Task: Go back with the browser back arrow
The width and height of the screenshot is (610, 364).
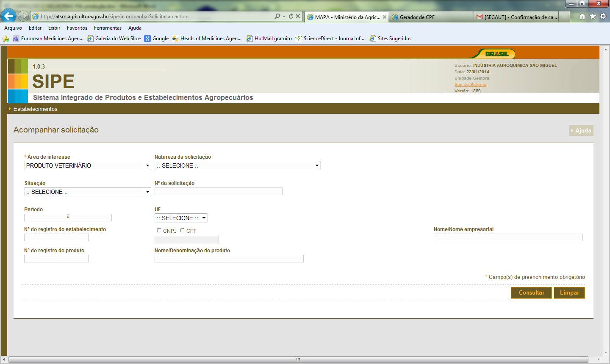Action: 8,16
